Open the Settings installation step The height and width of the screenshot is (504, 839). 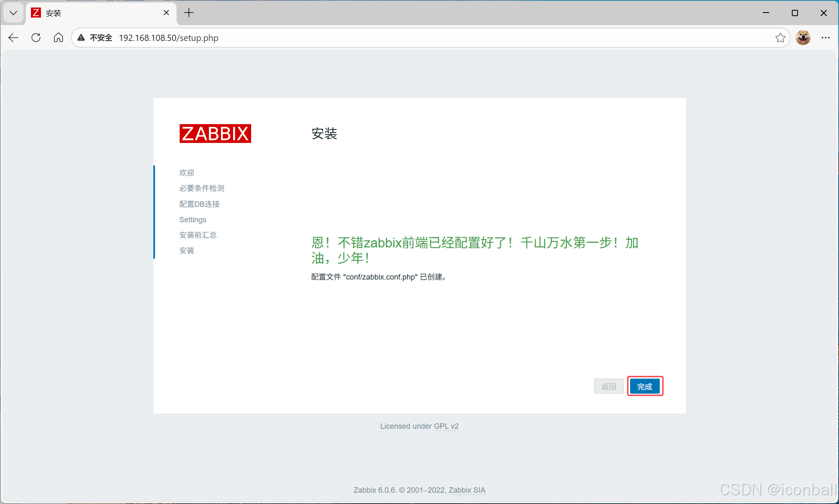coord(193,219)
